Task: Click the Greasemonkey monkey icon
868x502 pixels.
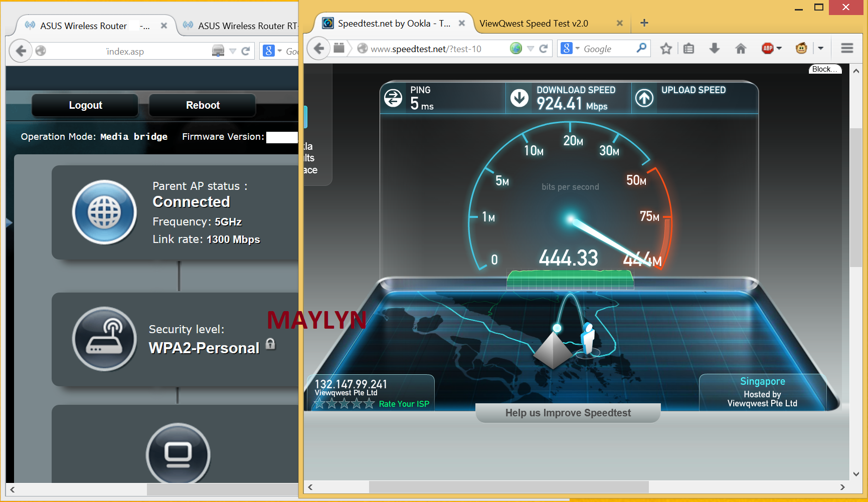Action: [x=801, y=49]
